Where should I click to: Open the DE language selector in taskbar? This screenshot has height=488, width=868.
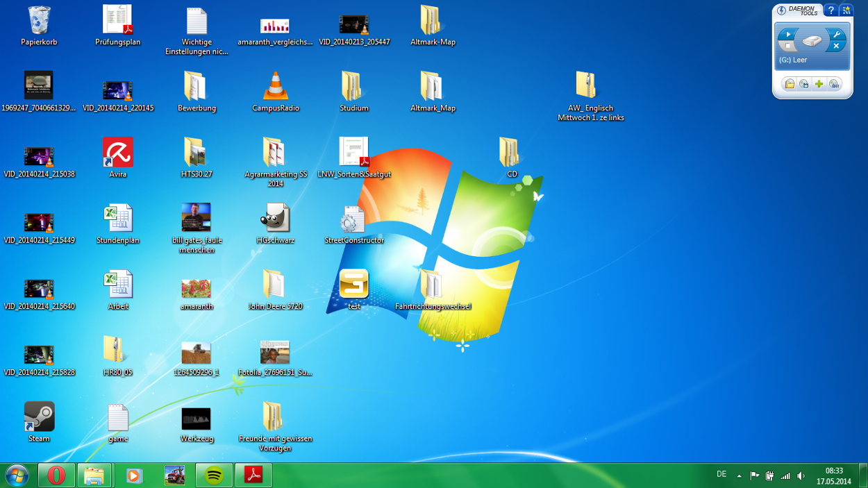(x=721, y=475)
